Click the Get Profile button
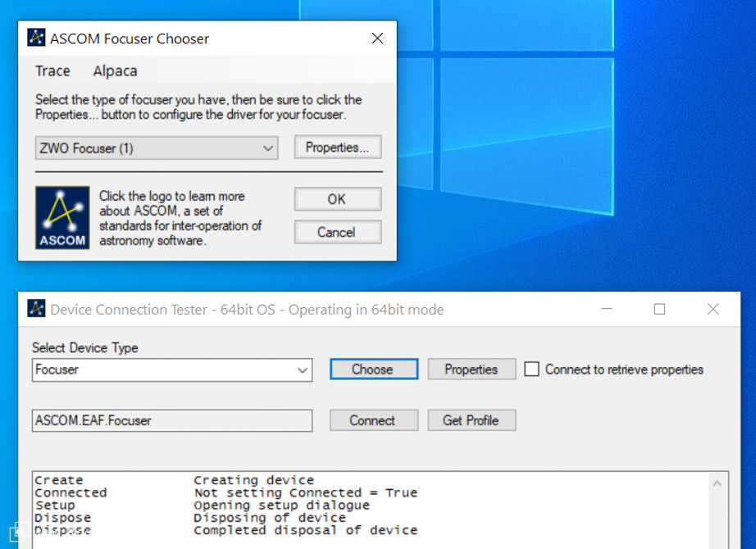The height and width of the screenshot is (549, 756). click(x=471, y=420)
